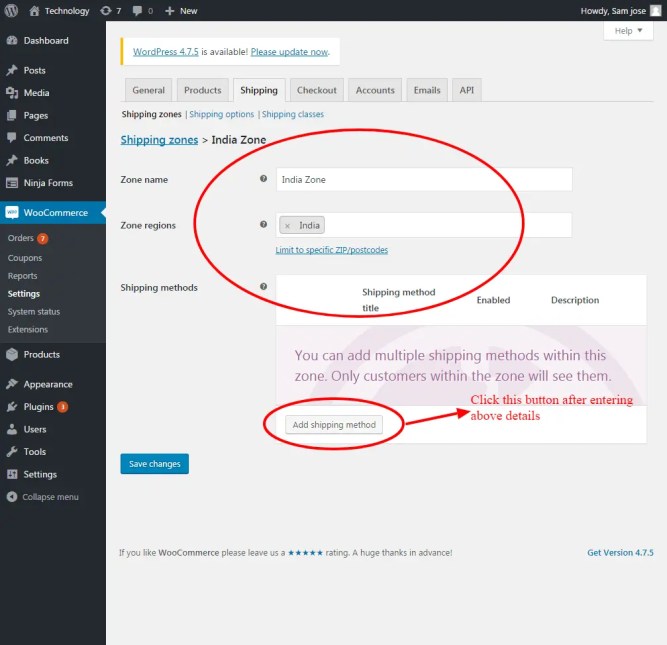Open Shipping classes sub-link
667x645 pixels.
pyautogui.click(x=293, y=114)
